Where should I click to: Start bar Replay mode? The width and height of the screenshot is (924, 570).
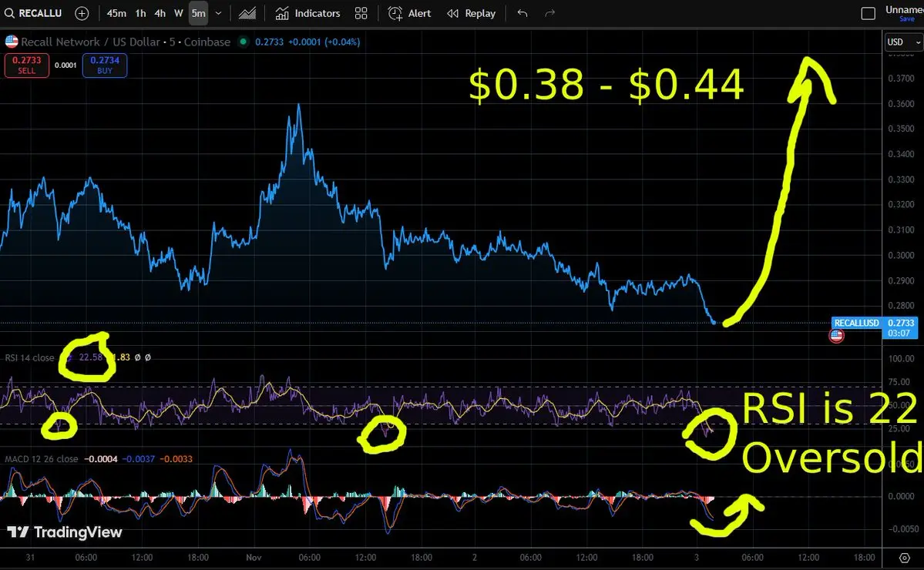[471, 13]
